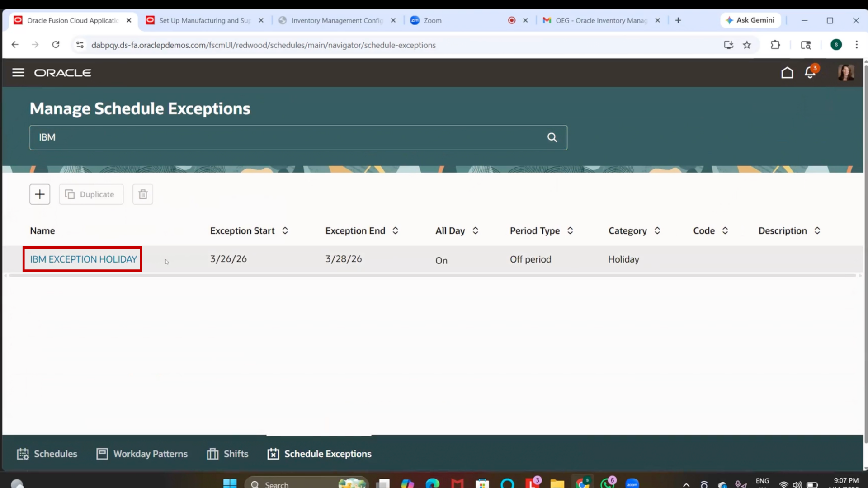Reload the current page
868x488 pixels.
tap(56, 45)
